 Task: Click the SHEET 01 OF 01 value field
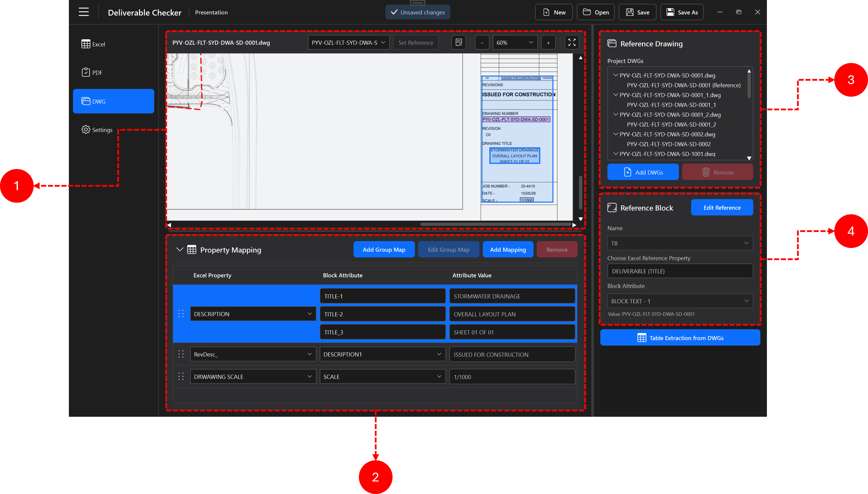coord(512,332)
